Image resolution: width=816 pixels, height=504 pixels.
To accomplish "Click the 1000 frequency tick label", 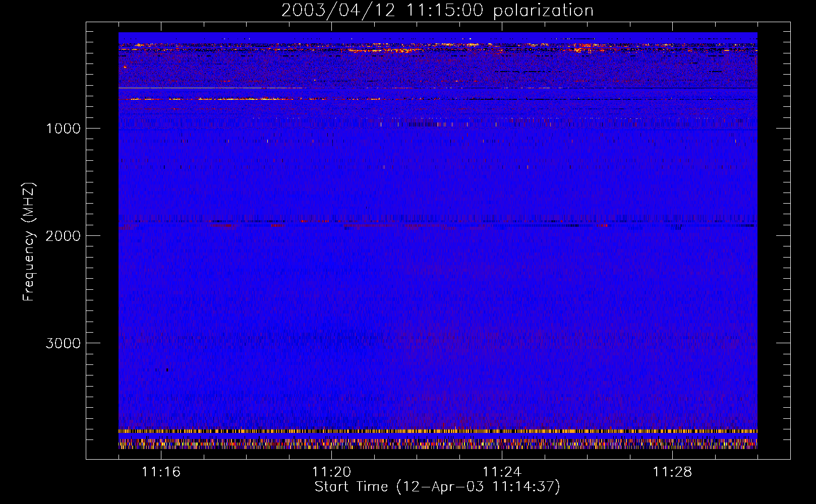I will pos(63,129).
